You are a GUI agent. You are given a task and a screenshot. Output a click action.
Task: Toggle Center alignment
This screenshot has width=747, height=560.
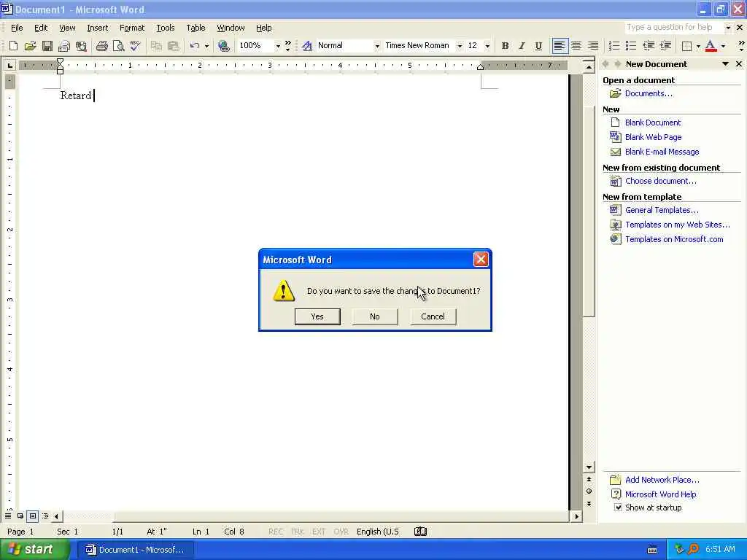pos(576,46)
